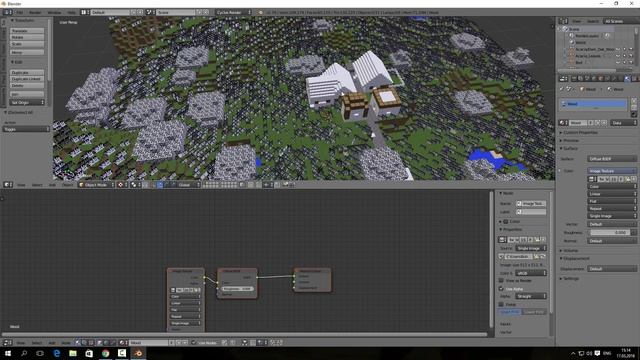Open the material Data link dropdown
Viewport: 640px width, 360px height.
[x=623, y=123]
